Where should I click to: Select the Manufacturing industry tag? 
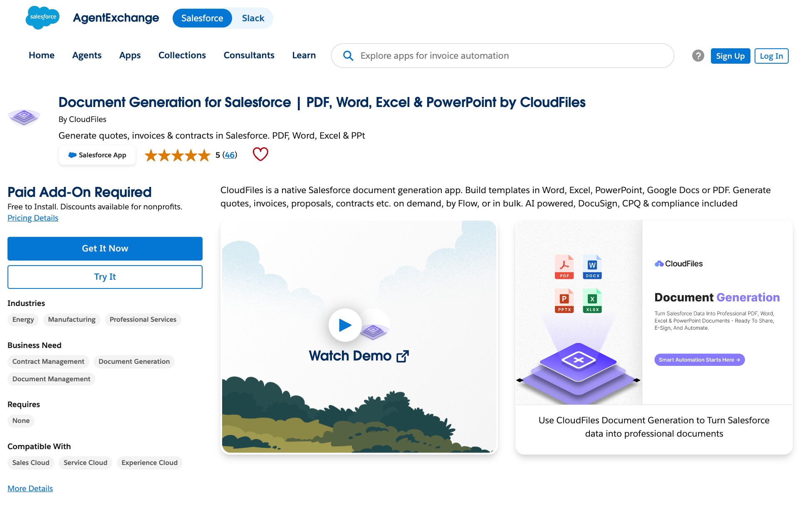tap(72, 320)
